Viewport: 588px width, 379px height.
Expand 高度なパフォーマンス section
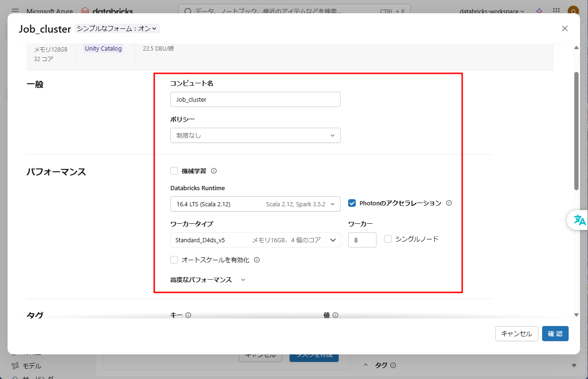point(208,280)
